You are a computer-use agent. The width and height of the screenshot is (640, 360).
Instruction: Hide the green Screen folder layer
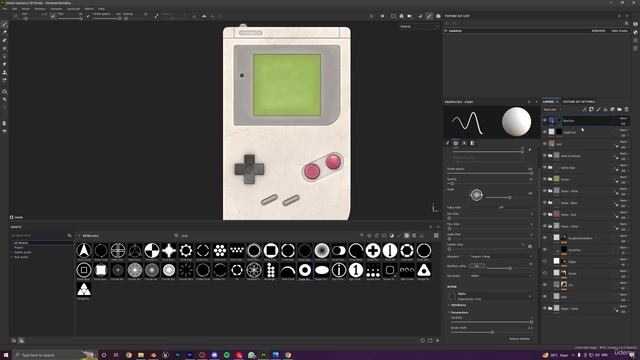pos(545,179)
